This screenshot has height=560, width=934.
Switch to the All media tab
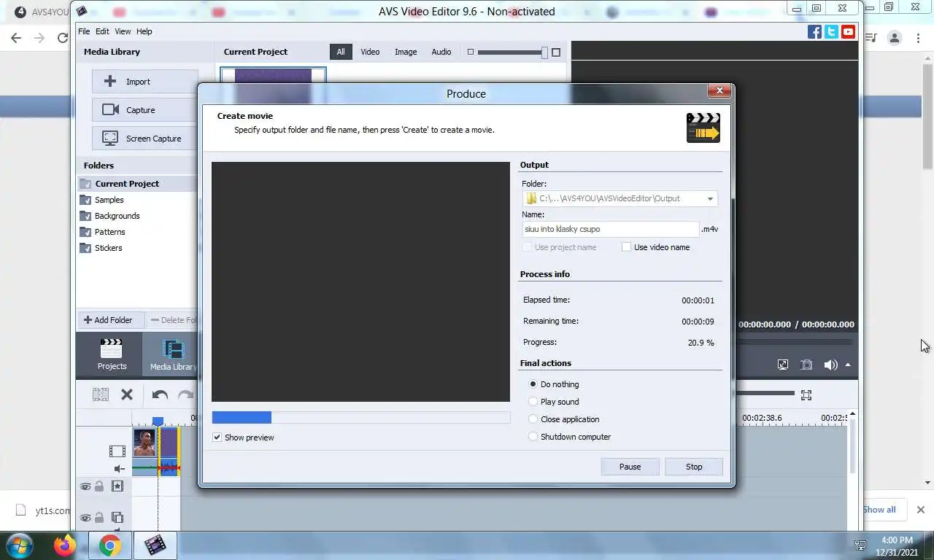341,52
